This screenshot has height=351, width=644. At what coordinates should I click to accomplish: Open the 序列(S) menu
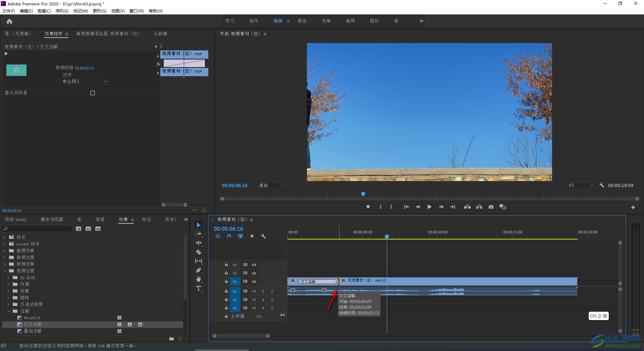click(62, 11)
